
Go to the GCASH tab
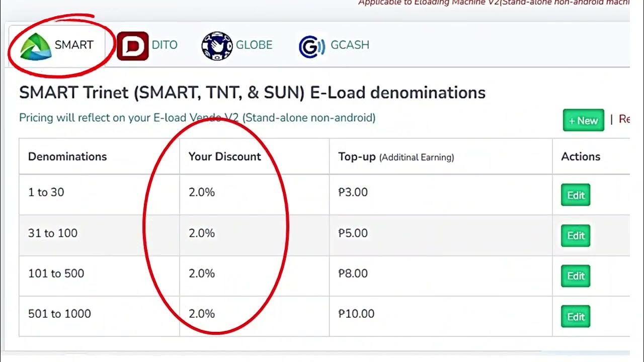click(350, 45)
